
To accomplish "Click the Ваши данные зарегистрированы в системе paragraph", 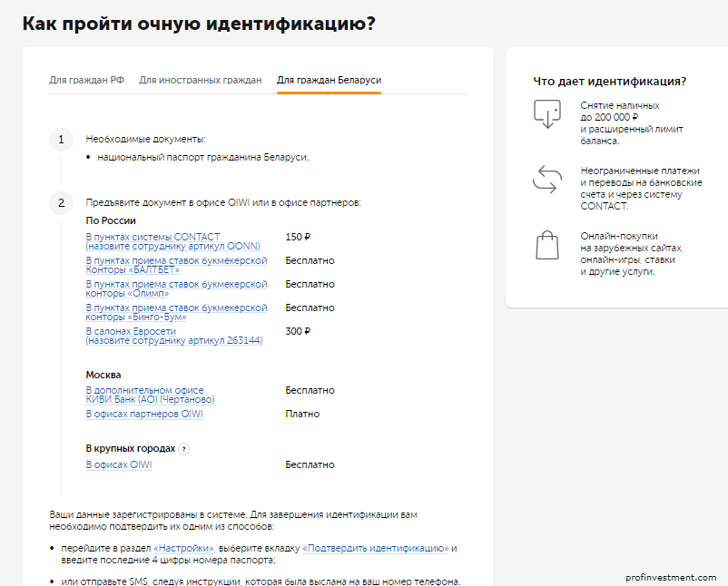I will coord(233,521).
